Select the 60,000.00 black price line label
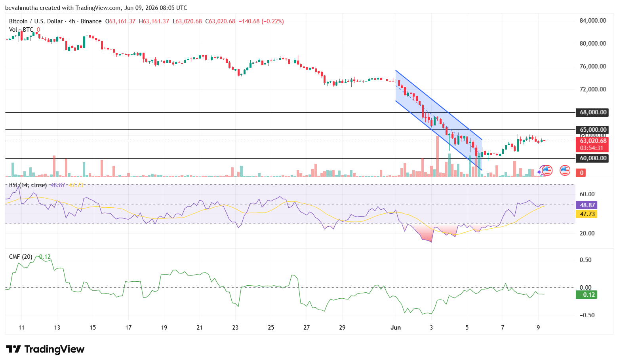Screen dimensions: 619x364 [593, 158]
